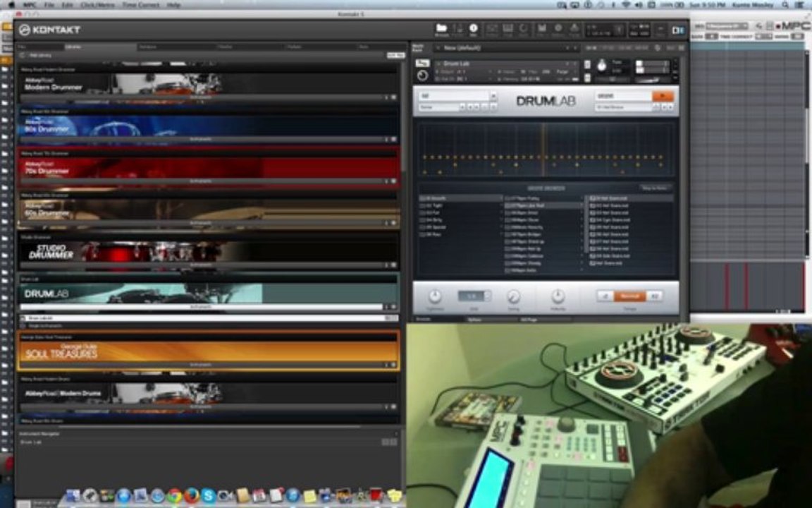Image resolution: width=812 pixels, height=508 pixels.
Task: Open the Soul Treasures library banner
Action: pos(208,351)
